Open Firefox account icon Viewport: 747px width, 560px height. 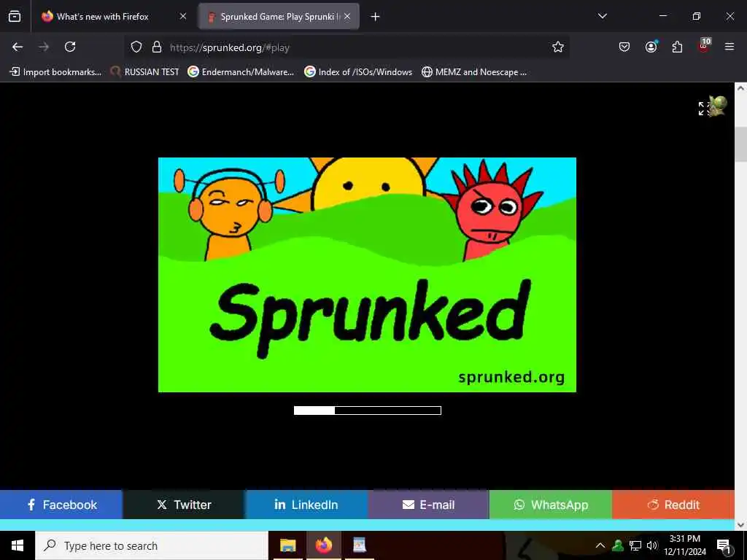point(651,47)
